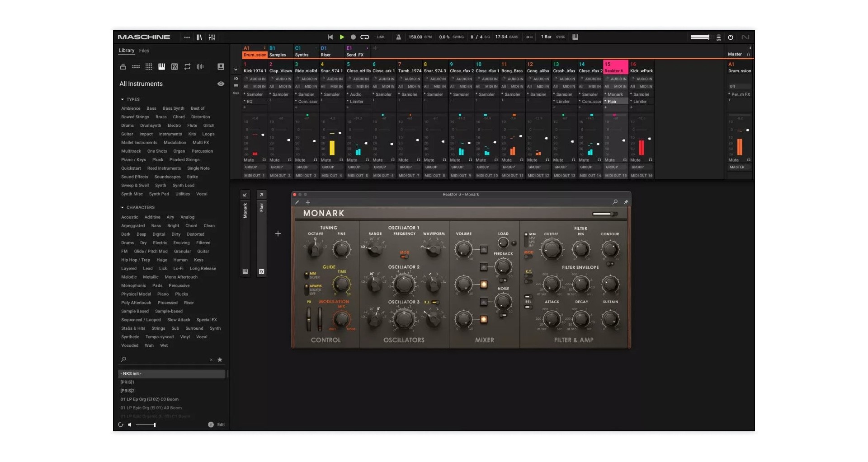The image size is (868, 462).
Task: Add a new group with the plus button
Action: pos(375,48)
